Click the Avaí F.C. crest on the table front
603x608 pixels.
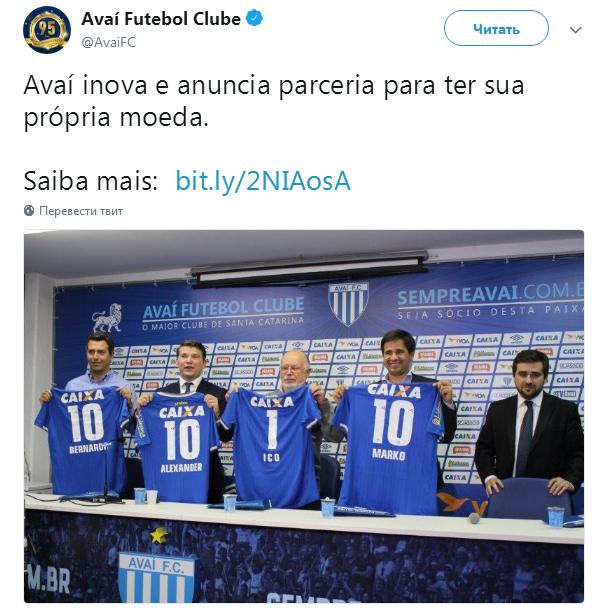tap(156, 577)
